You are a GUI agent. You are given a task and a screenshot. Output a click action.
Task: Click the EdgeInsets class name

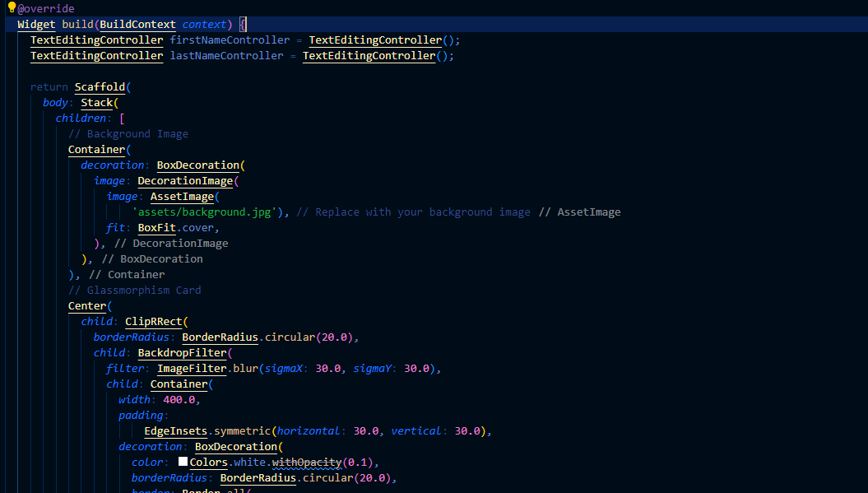(x=176, y=431)
